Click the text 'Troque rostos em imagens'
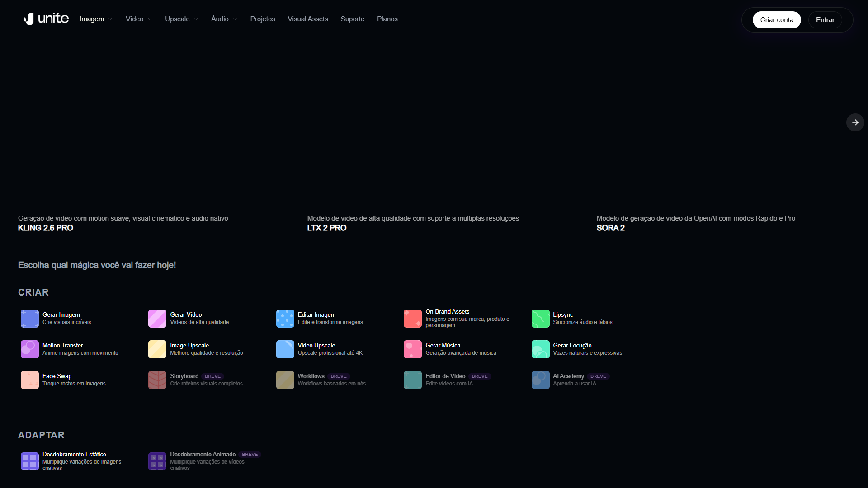 74,384
